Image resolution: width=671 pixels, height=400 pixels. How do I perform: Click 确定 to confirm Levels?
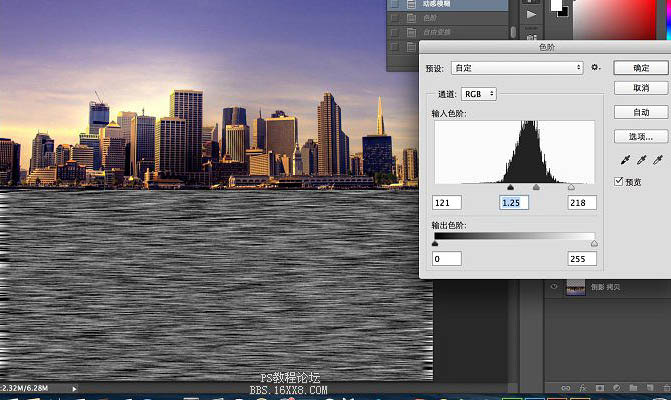640,67
